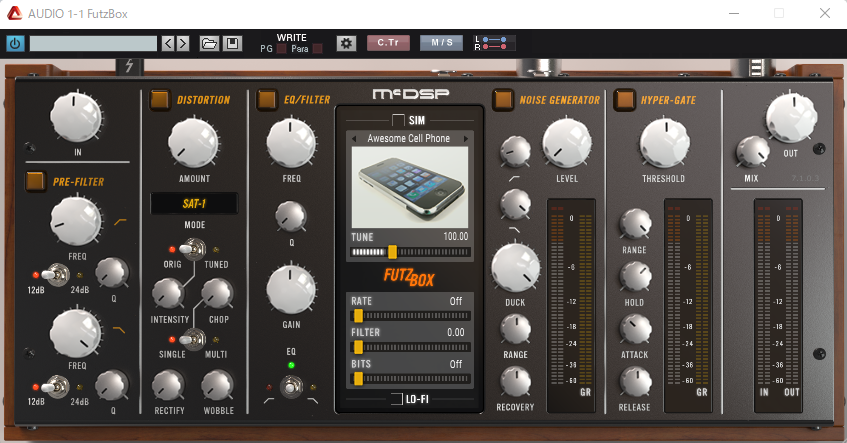Click the Noise Generator RANGE knob
The image size is (847, 443).
click(515, 329)
